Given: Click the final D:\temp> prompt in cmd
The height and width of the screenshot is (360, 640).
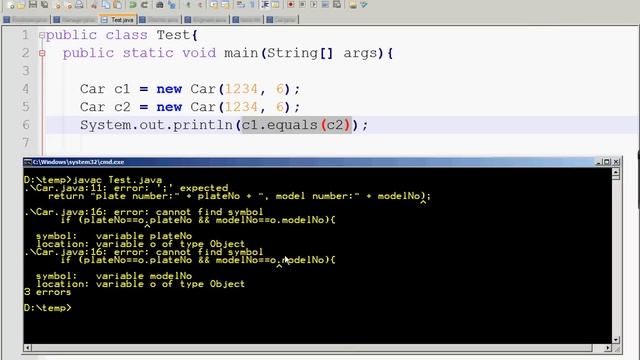Looking at the screenshot, I should (x=47, y=308).
